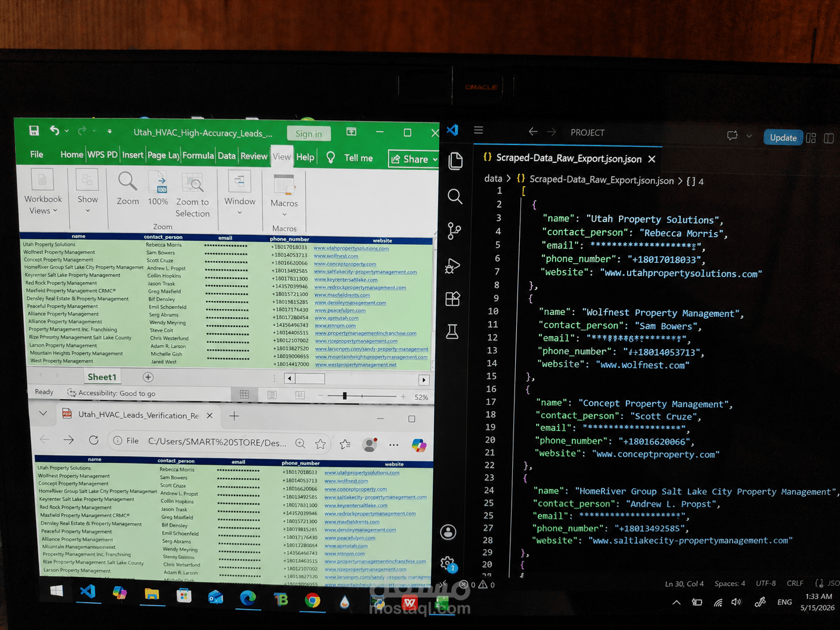Open Excel ribbon display options icon

coord(352,132)
